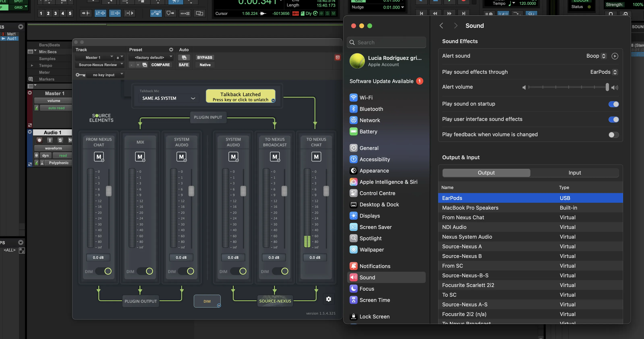Click the TO NEXUS CHAT channel fader

(x=326, y=191)
